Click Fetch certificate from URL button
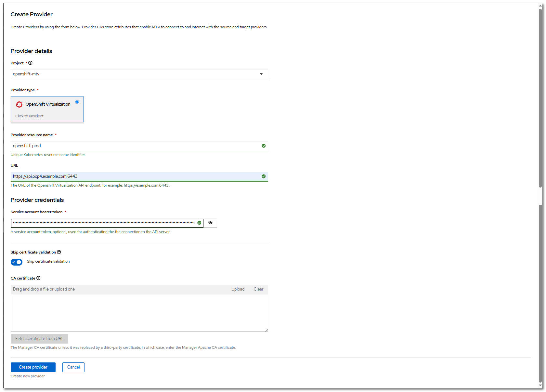 click(x=39, y=339)
